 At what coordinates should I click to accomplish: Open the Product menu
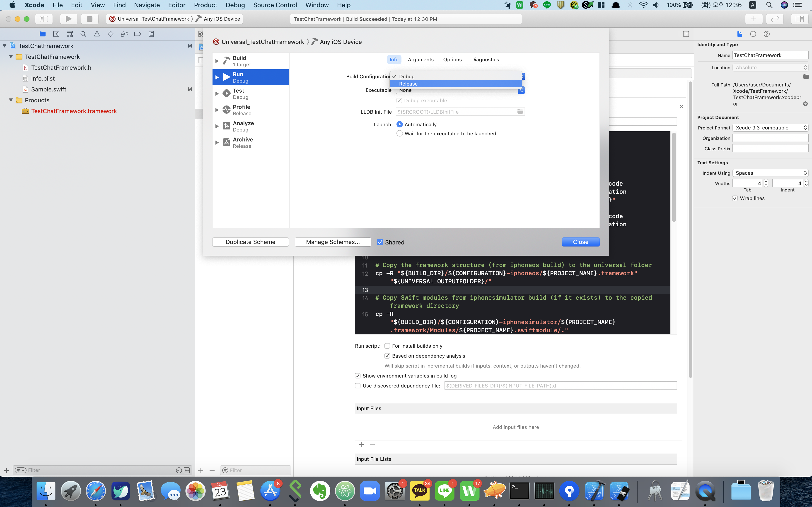tap(205, 5)
